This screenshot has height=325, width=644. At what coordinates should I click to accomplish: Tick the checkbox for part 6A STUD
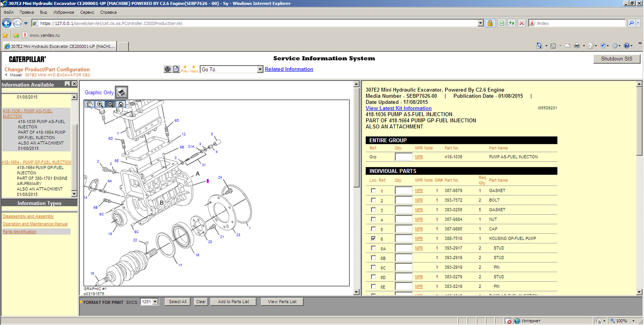[374, 248]
